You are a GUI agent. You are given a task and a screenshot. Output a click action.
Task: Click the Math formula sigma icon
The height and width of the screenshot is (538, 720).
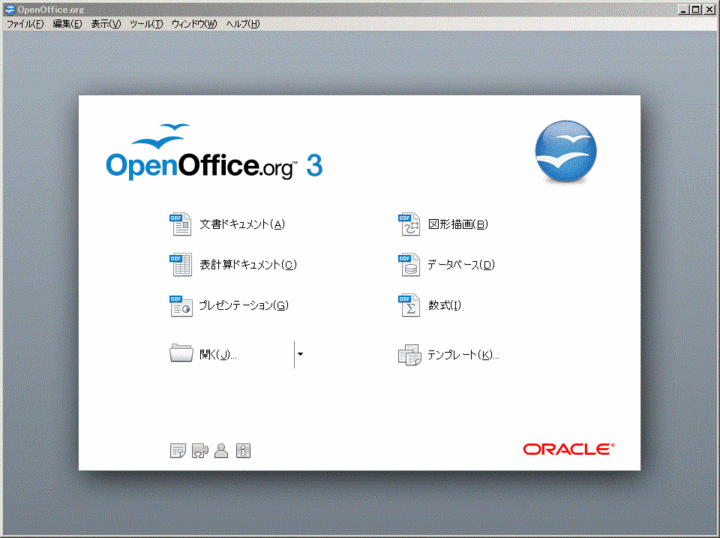coord(409,306)
